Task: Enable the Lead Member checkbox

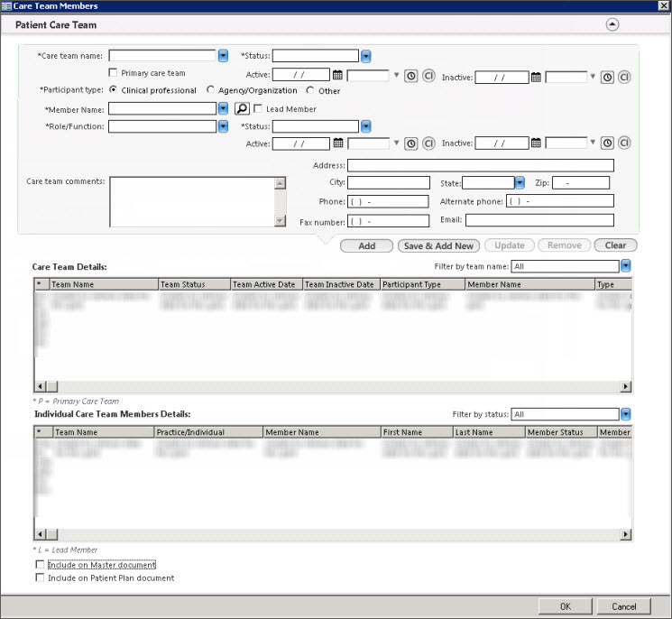Action: (258, 109)
